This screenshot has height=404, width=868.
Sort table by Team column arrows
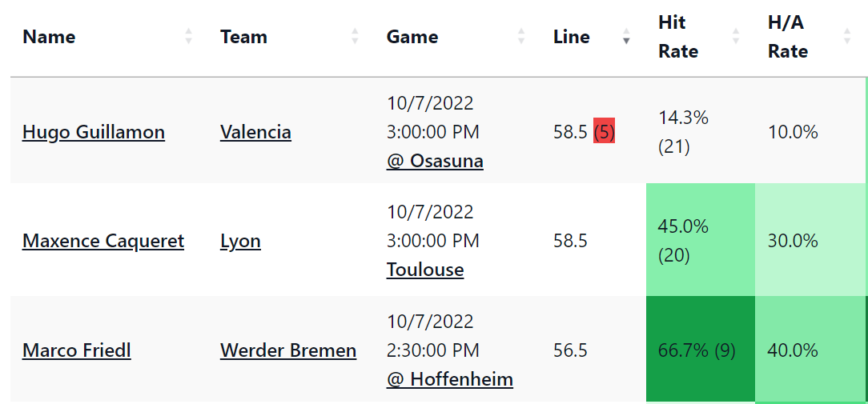click(x=355, y=37)
